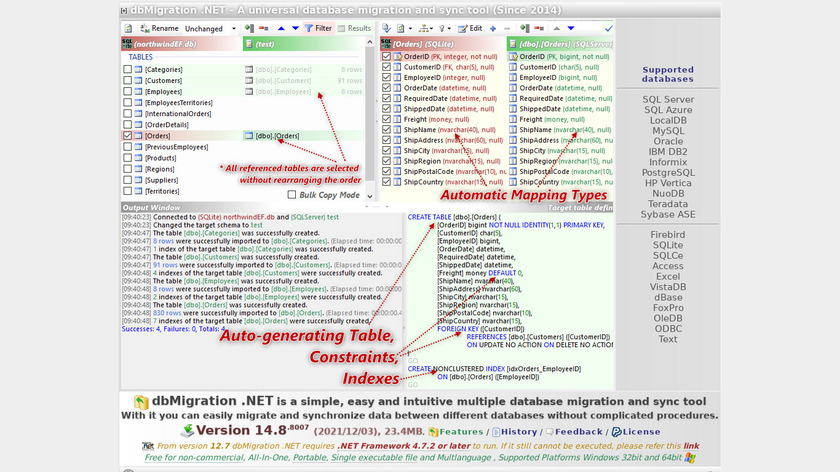
Task: Uncheck the ShipCountry column checkbox
Action: [386, 182]
